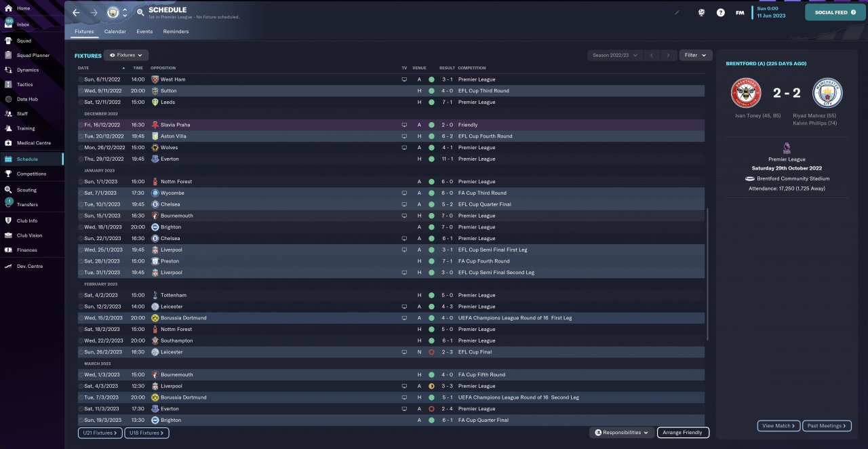The height and width of the screenshot is (449, 868).
Task: Expand the Fixtures view dropdown
Action: pos(126,56)
